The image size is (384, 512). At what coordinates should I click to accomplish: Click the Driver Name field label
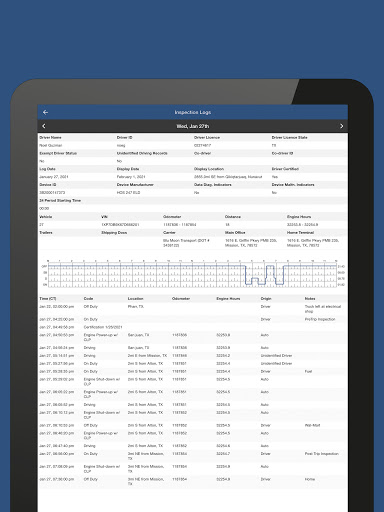tap(50, 137)
